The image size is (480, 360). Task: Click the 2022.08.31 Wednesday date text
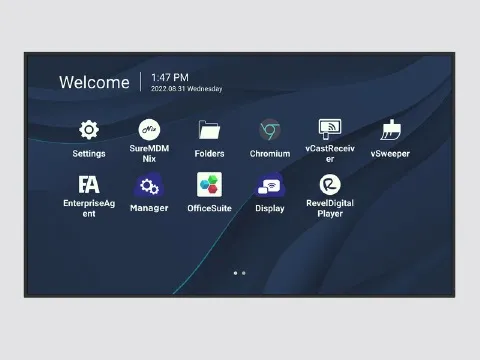[x=186, y=89]
